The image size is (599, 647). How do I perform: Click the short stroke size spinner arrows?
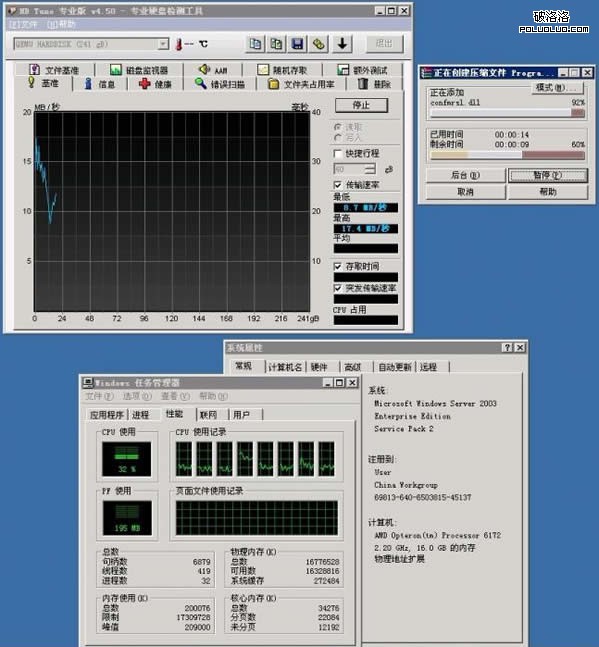[370, 169]
